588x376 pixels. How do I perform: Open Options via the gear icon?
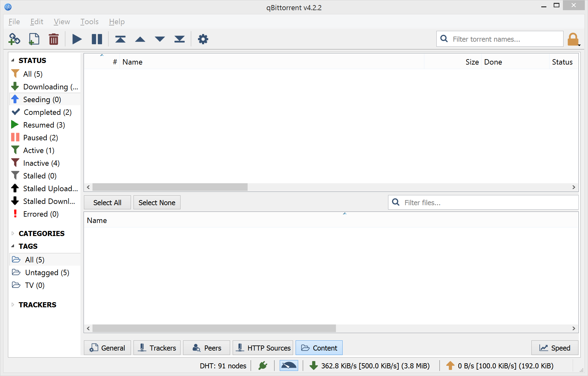tap(203, 39)
